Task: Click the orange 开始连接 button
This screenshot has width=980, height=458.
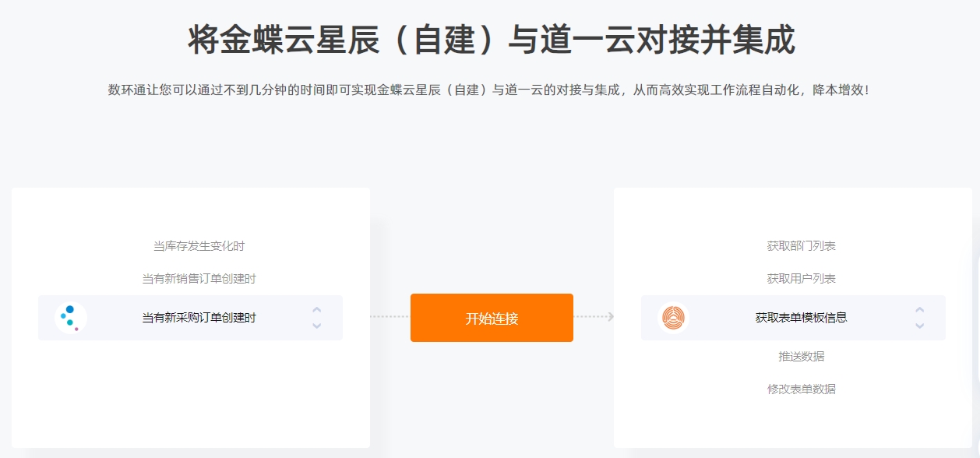Action: point(492,318)
